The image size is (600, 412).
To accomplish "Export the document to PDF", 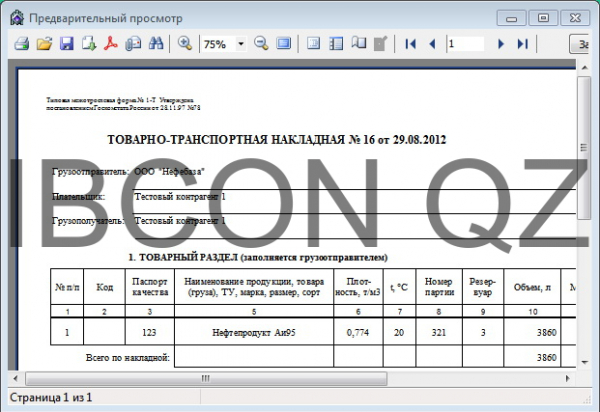I will tap(111, 44).
